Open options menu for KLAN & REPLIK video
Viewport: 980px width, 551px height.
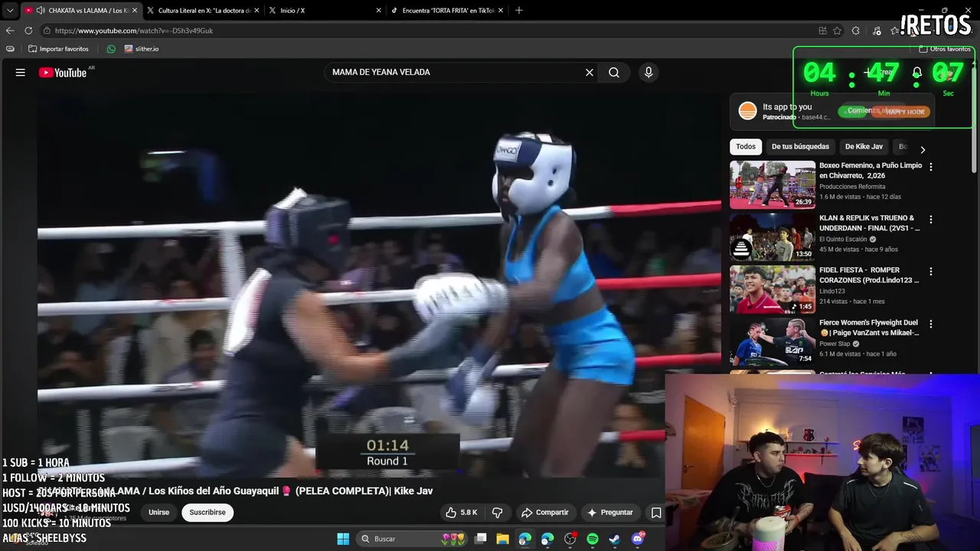coord(931,219)
